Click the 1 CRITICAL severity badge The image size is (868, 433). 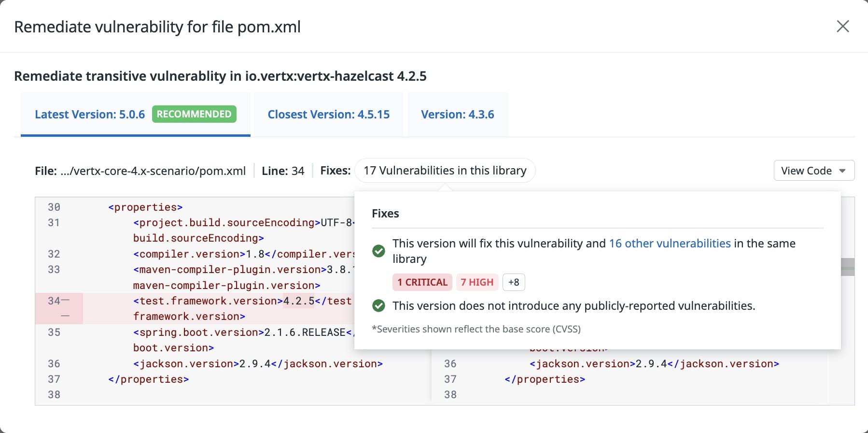click(422, 282)
